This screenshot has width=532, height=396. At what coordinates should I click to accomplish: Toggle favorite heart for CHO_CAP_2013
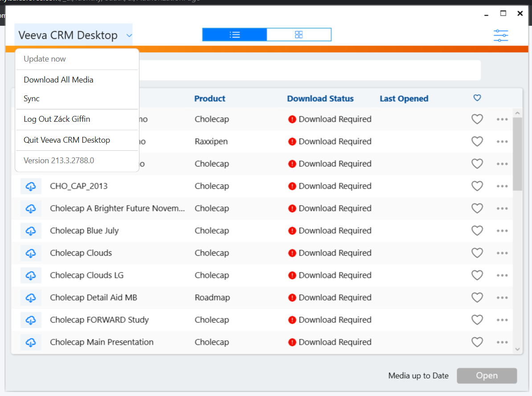477,186
